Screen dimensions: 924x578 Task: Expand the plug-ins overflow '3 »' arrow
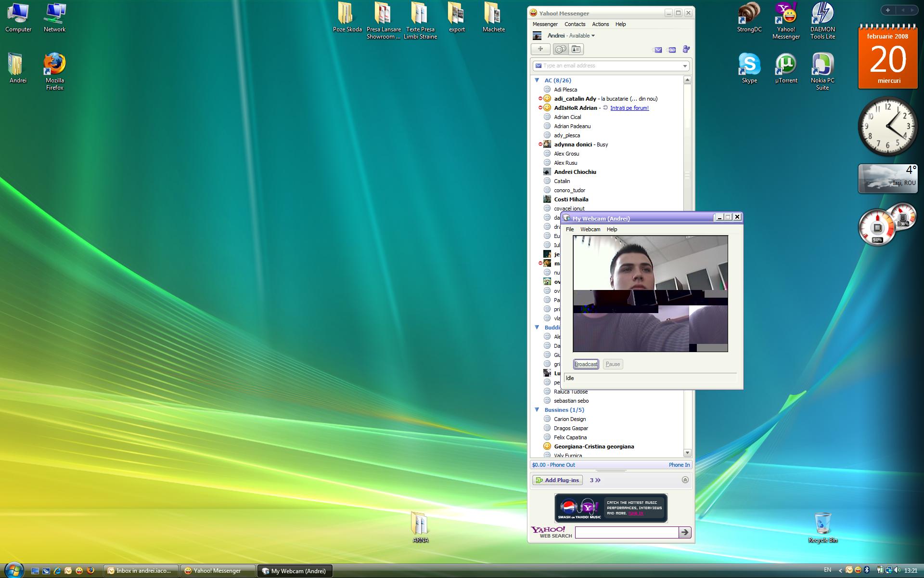pos(595,480)
